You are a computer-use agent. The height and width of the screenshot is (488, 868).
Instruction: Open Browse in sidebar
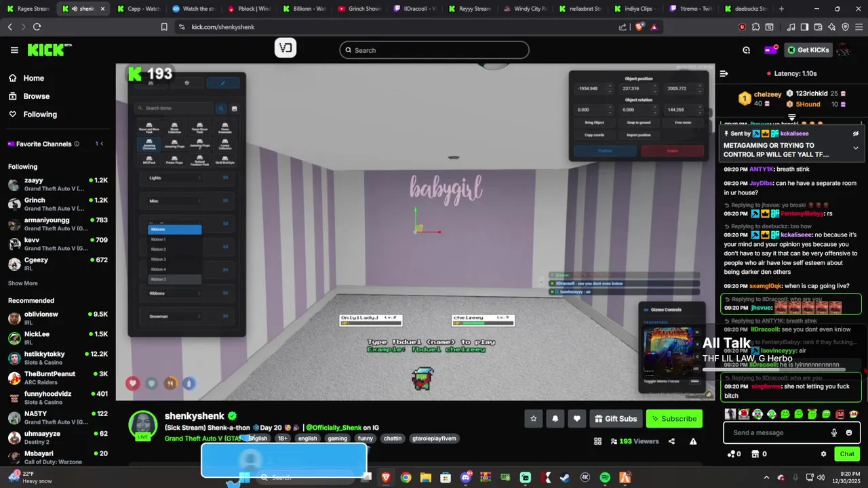point(29,96)
